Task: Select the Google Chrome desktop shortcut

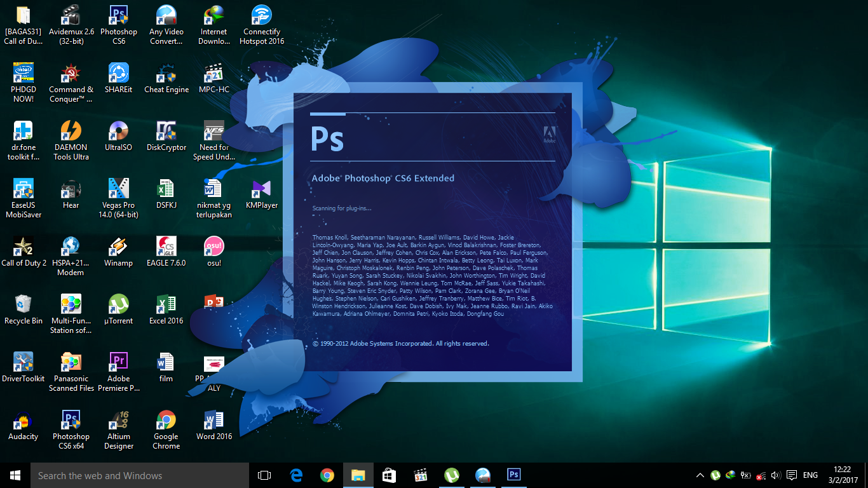Action: coord(166,430)
